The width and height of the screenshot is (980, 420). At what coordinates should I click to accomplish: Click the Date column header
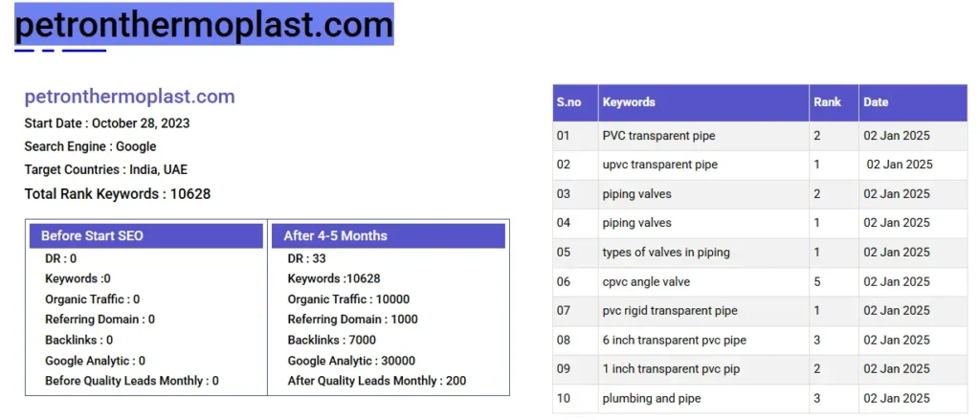(876, 102)
